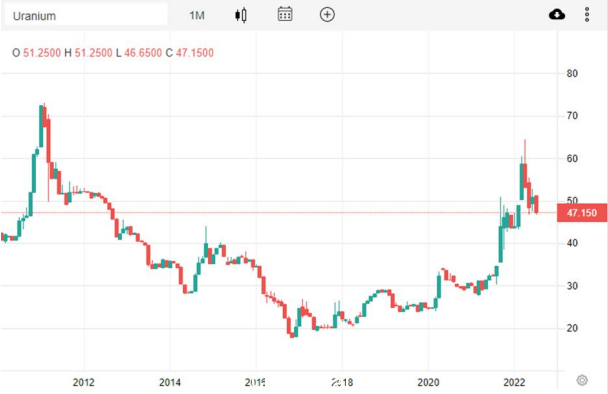Click the 47.150 current price label
This screenshot has height=394, width=608.
[582, 213]
